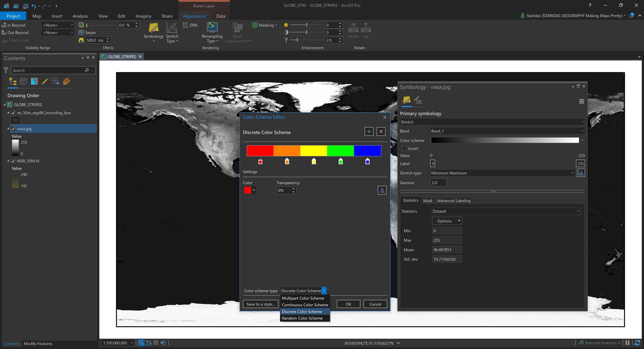
Task: Select the green color stop marker
Action: (341, 162)
